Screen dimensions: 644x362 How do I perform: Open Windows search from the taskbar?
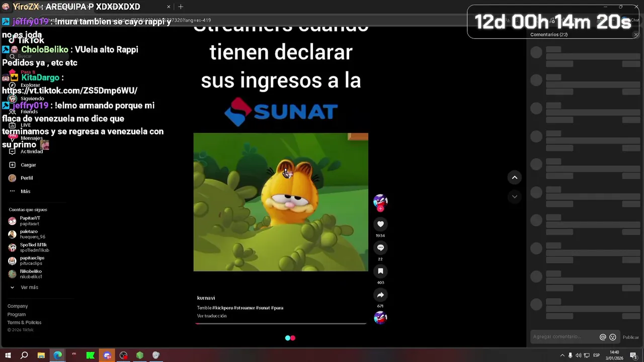[24, 355]
